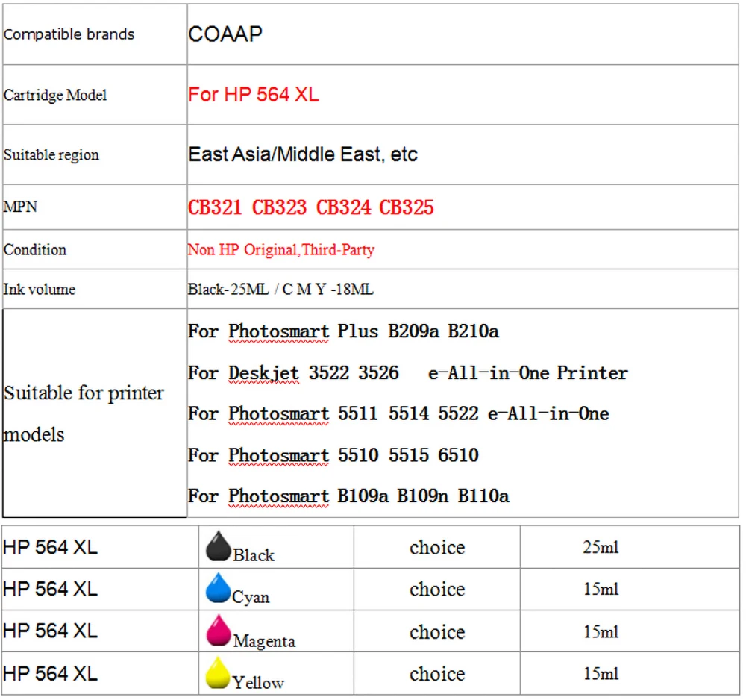The width and height of the screenshot is (746, 700).
Task: Click the 'CB324' part number
Action: point(343,207)
